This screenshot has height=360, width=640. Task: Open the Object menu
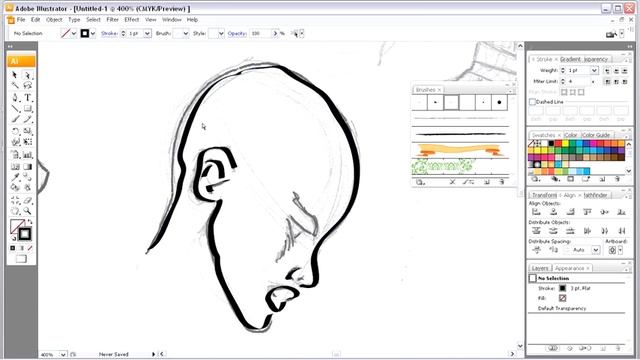click(x=54, y=20)
